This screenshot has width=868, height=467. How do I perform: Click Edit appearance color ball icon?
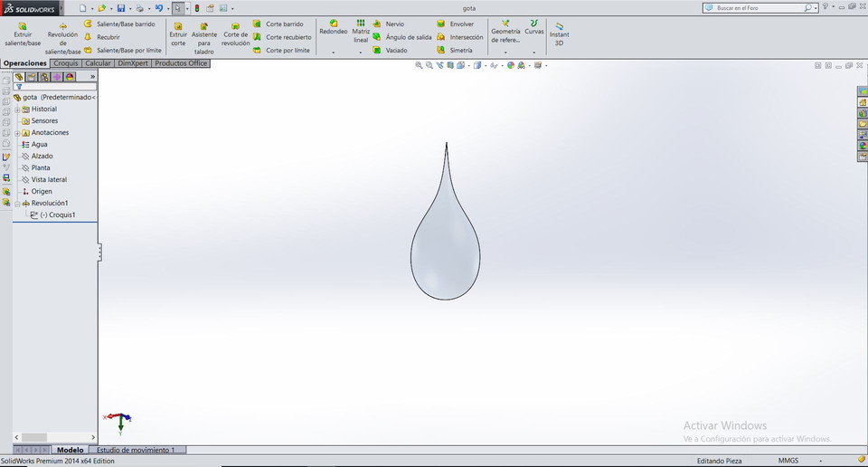tap(510, 65)
